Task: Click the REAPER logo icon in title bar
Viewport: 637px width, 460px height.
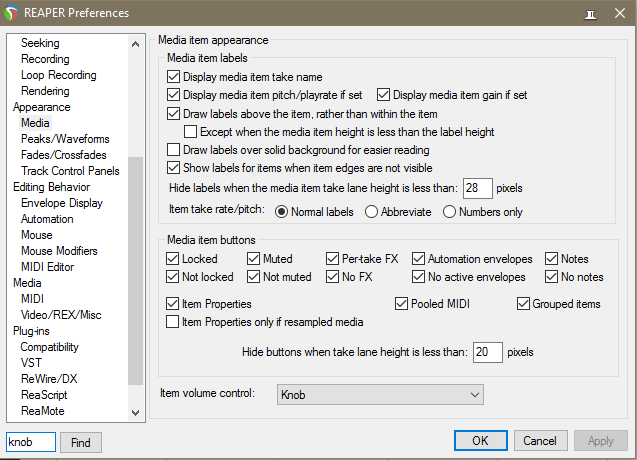Action: click(x=11, y=13)
